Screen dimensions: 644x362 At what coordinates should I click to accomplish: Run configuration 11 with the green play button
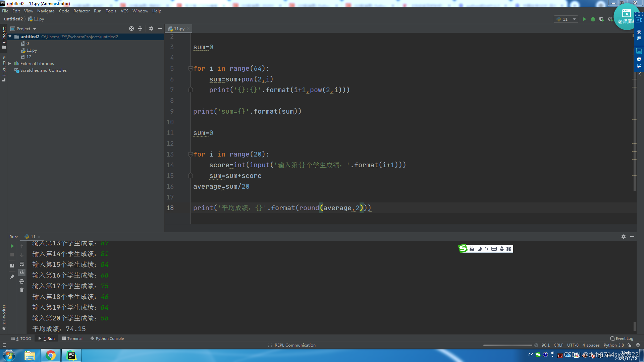tap(584, 19)
